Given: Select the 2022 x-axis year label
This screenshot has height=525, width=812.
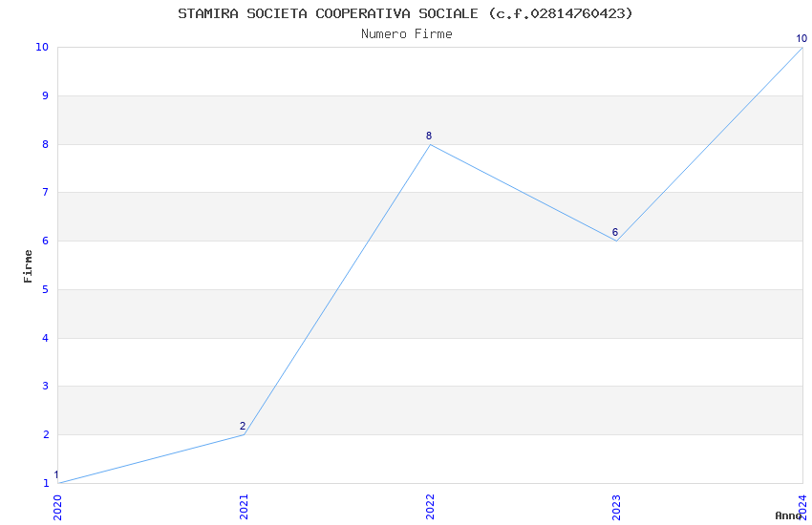Looking at the screenshot, I should pos(430,507).
